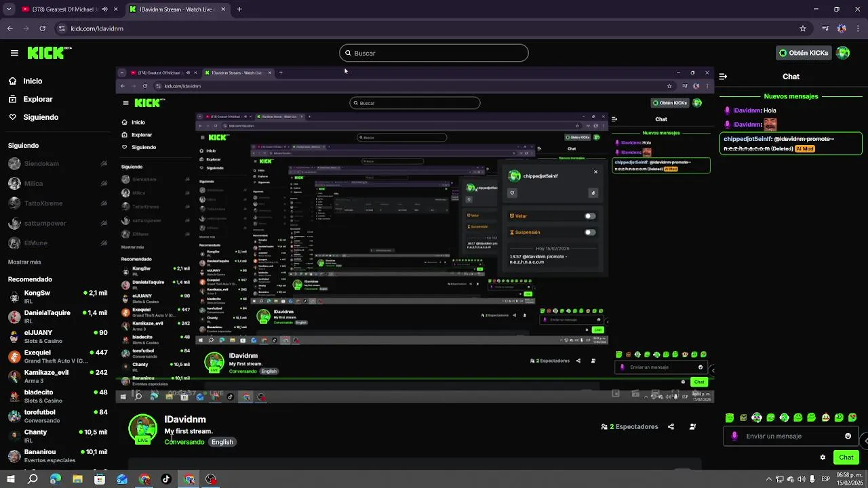This screenshot has height=488, width=868.
Task: Pick the headphones emote above message box
Action: 757,418
